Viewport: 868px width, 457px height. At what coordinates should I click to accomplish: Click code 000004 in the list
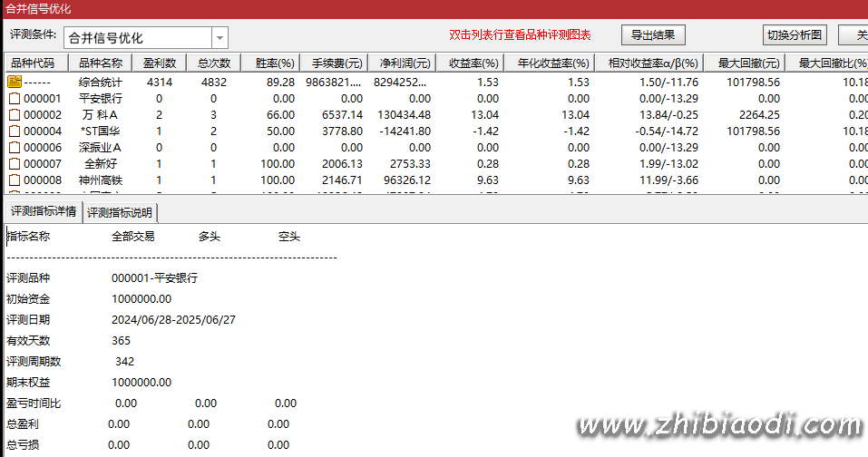pyautogui.click(x=43, y=131)
